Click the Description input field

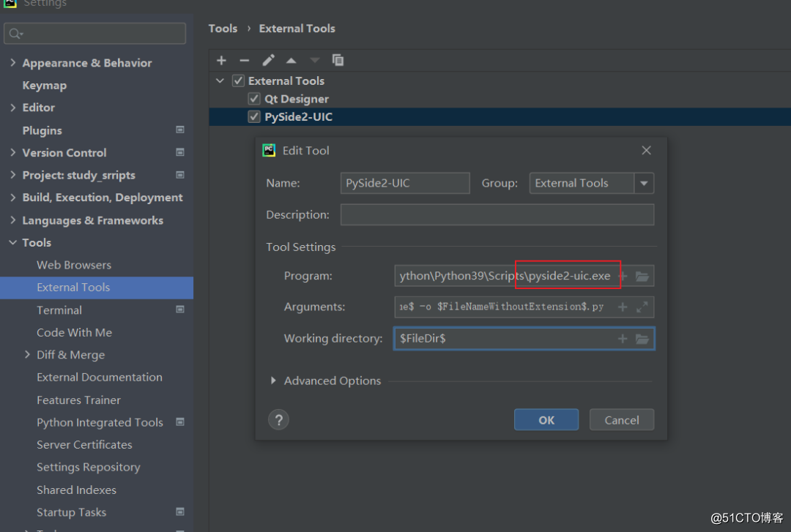[497, 215]
